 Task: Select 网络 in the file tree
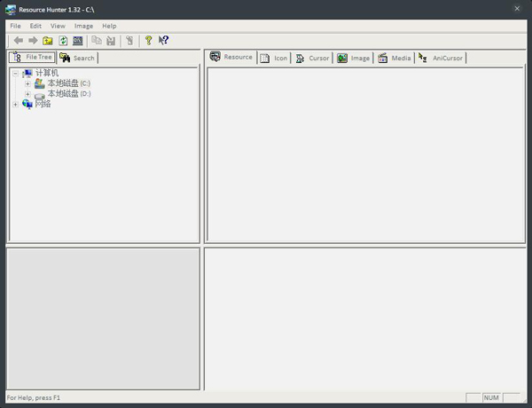click(x=43, y=104)
